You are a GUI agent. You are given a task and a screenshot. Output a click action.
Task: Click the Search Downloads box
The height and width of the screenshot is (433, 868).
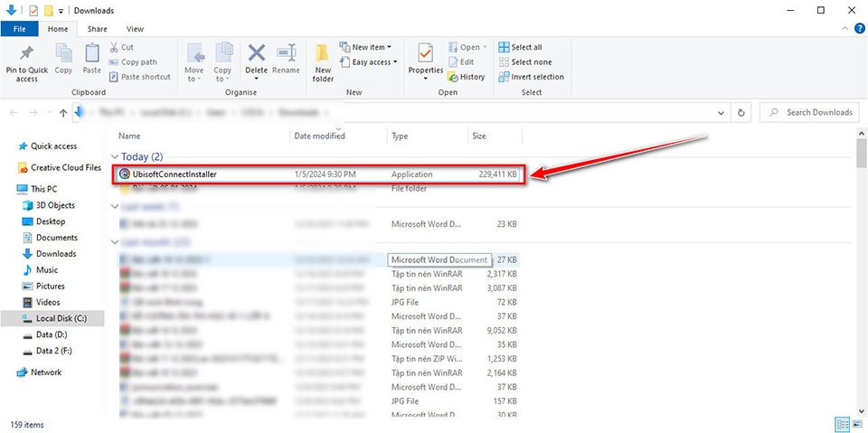(x=810, y=112)
